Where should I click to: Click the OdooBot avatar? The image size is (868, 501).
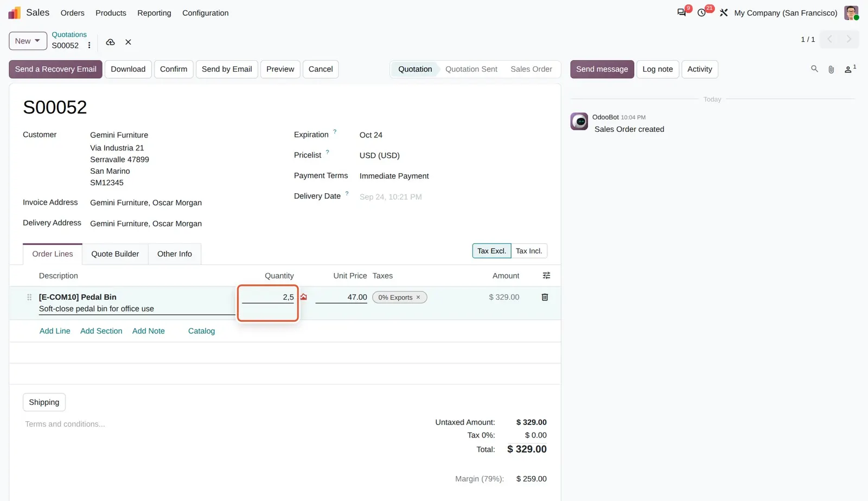pos(579,121)
